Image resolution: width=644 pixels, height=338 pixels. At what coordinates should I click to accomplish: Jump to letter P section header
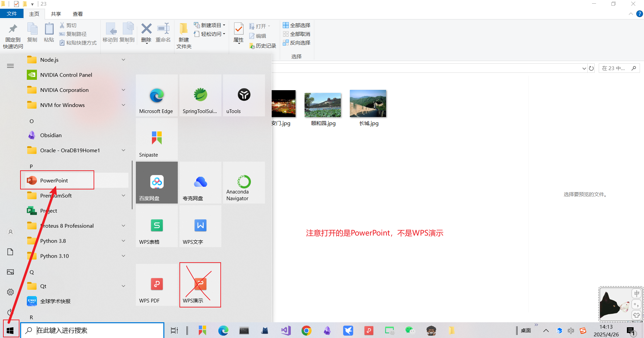[31, 166]
